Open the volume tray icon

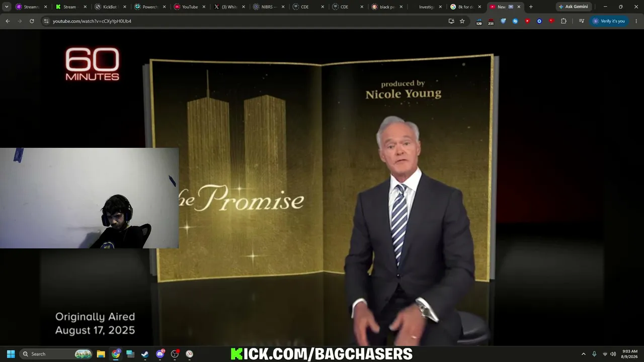click(613, 354)
